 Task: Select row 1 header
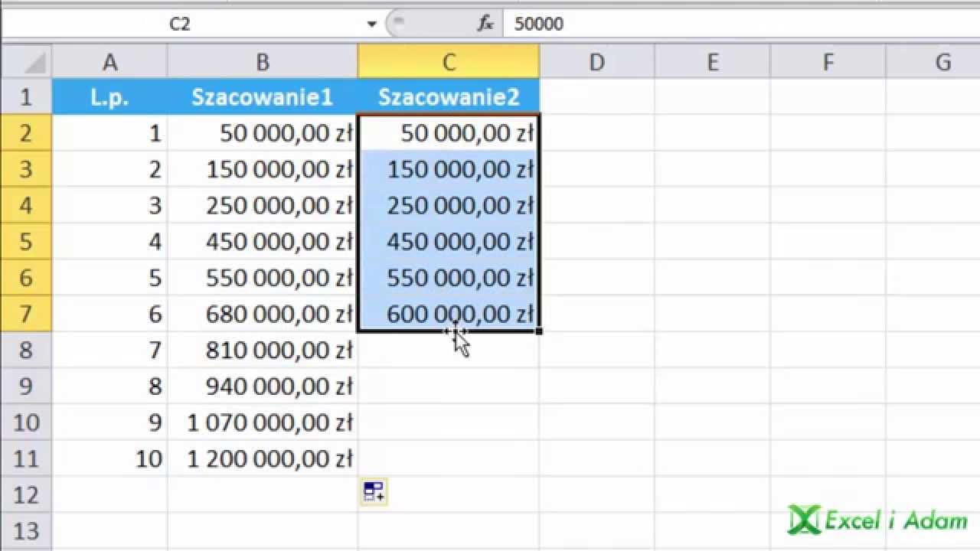(x=26, y=96)
